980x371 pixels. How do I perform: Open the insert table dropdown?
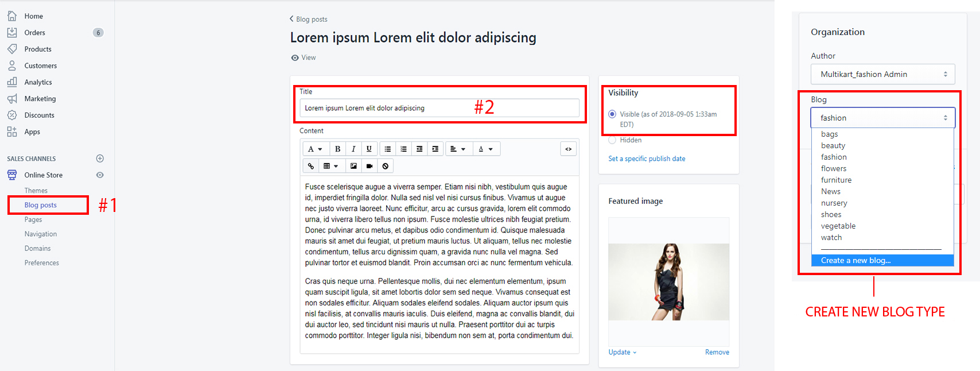[x=330, y=167]
